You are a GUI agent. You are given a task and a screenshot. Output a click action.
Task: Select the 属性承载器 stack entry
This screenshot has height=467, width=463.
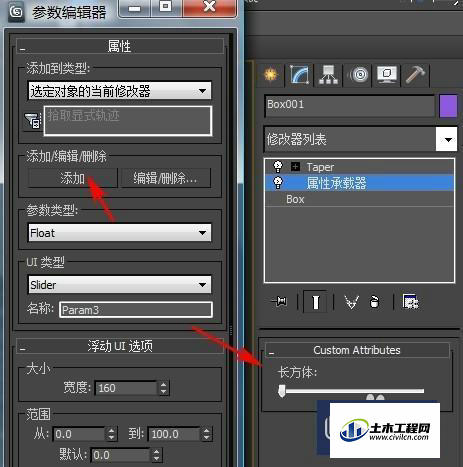coord(359,183)
